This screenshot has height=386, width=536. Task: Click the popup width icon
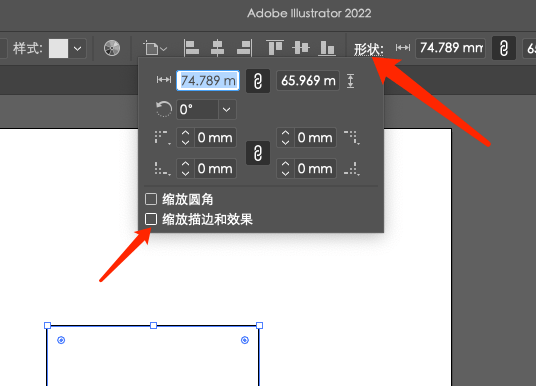point(164,80)
